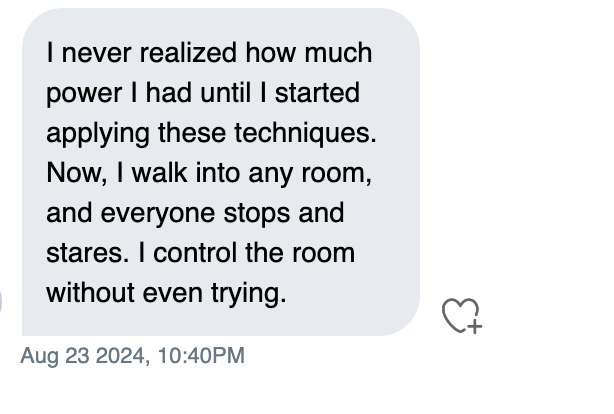Click the message timestamp Aug 23 2024
Viewport: 614px width, 414px height.
click(85, 356)
